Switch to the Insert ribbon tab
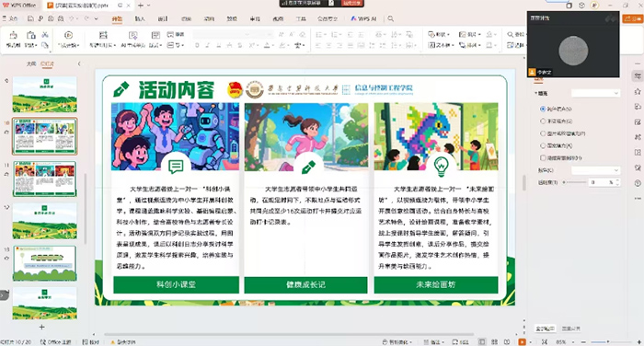Viewport: 644px width, 346px height. tap(140, 18)
